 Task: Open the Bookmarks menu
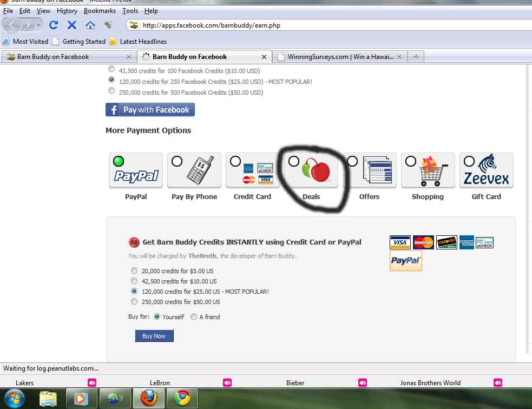click(x=100, y=11)
